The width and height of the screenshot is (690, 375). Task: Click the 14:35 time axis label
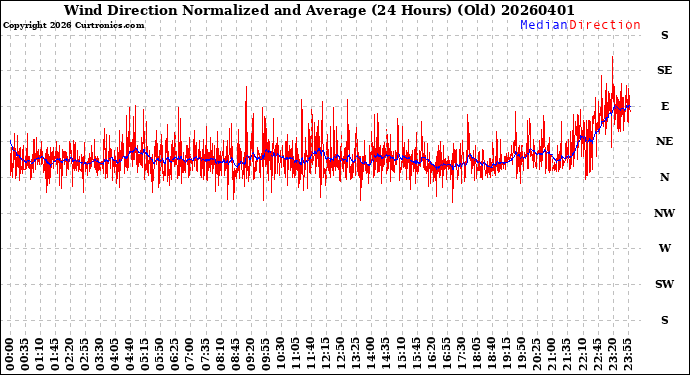[385, 354]
